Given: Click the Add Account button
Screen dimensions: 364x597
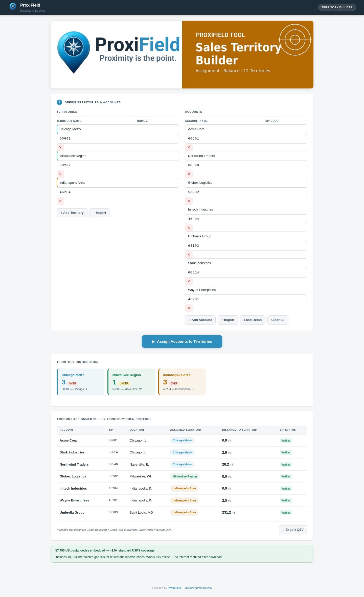Looking at the screenshot, I should click(x=200, y=320).
